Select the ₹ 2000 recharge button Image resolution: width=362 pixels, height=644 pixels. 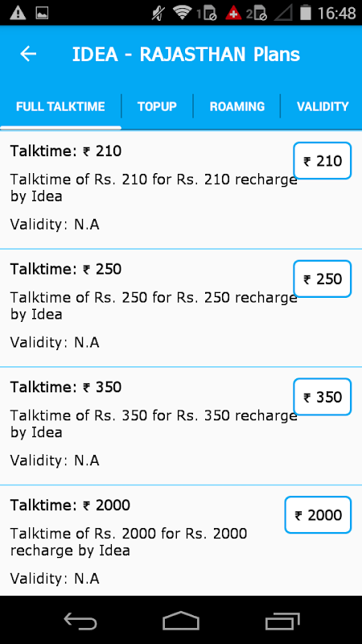[x=318, y=515]
